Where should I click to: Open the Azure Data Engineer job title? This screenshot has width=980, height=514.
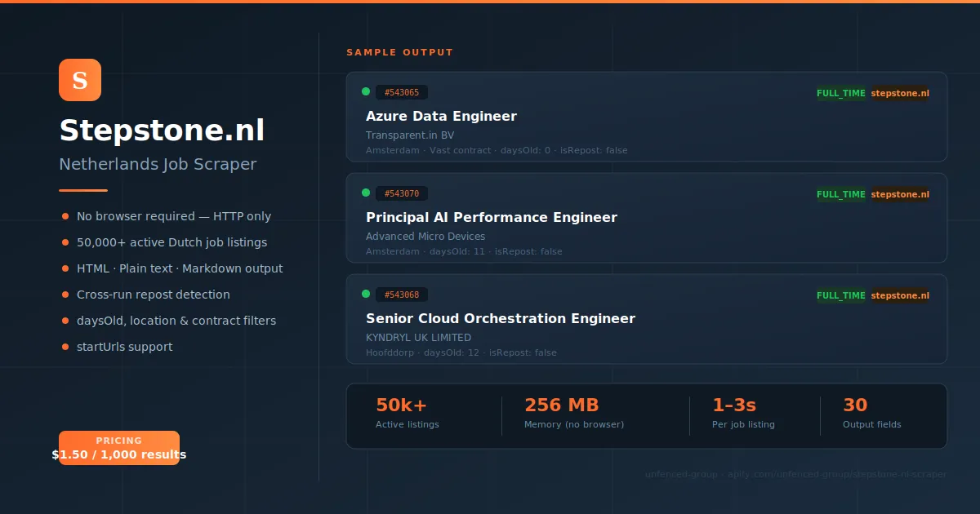[x=441, y=116]
